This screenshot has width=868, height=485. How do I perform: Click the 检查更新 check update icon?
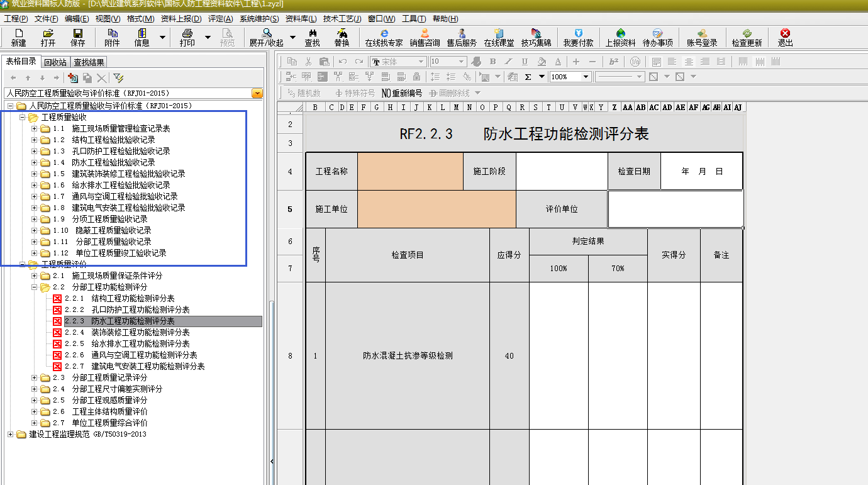coord(747,38)
